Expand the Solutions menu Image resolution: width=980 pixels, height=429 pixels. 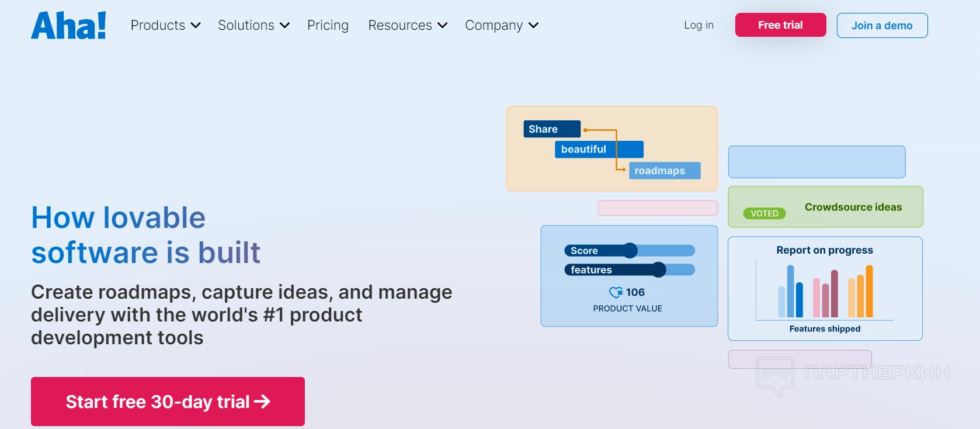click(254, 25)
